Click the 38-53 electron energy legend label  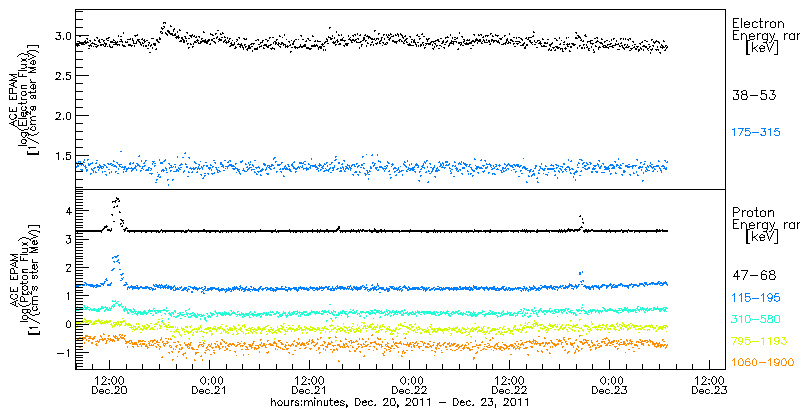pos(754,95)
